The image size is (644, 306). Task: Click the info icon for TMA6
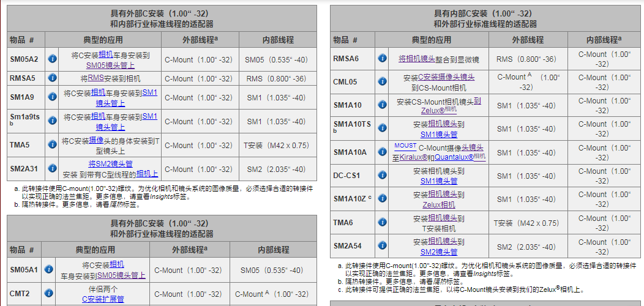pos(382,223)
